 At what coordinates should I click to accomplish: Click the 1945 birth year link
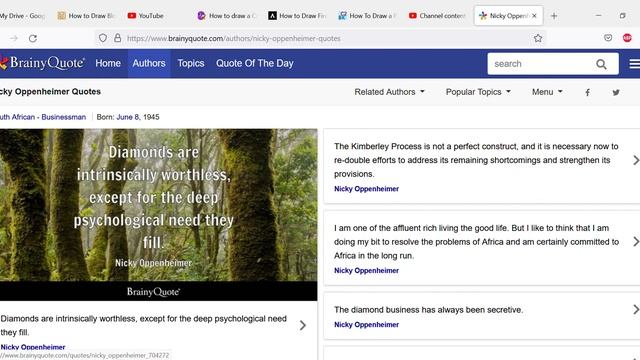(x=151, y=117)
